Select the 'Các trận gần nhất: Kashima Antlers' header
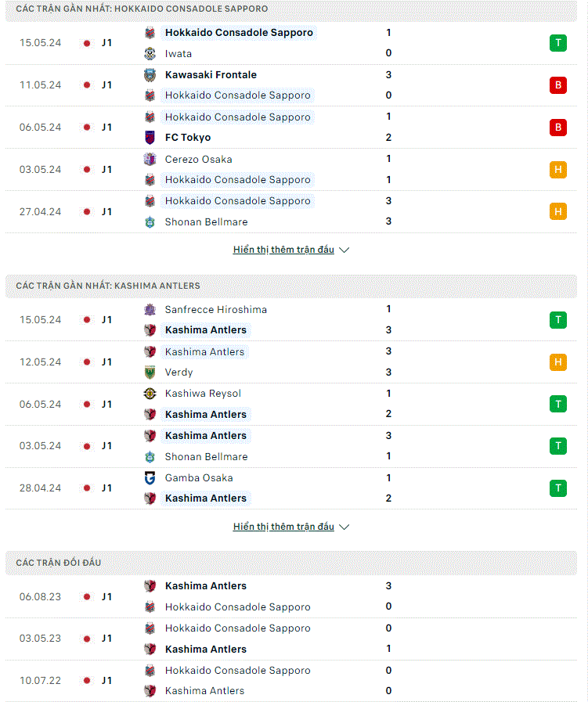 pos(291,286)
